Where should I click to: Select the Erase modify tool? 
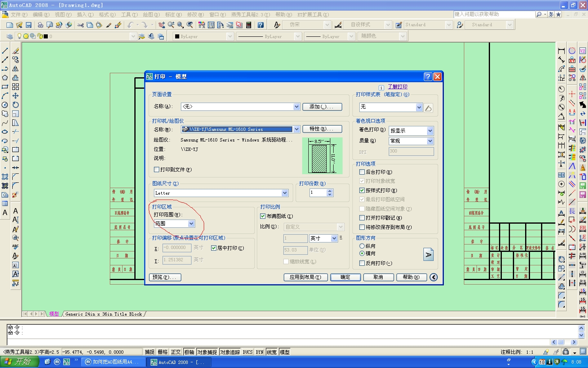16,51
